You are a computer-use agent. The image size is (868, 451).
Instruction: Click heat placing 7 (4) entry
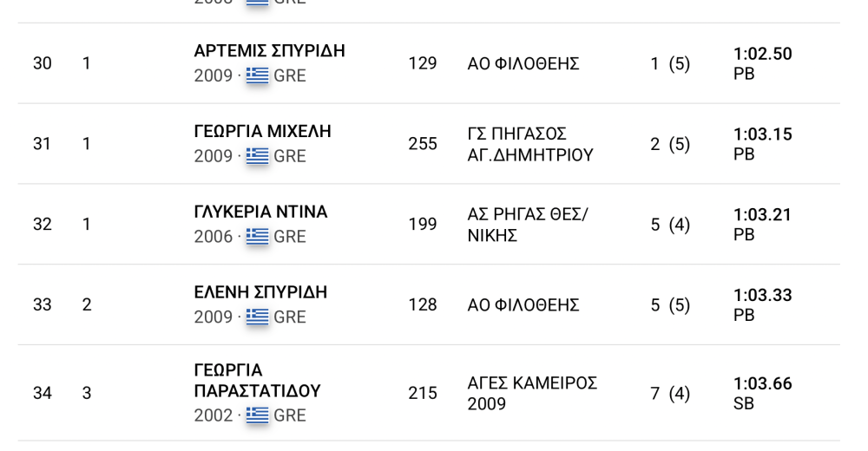pos(670,394)
